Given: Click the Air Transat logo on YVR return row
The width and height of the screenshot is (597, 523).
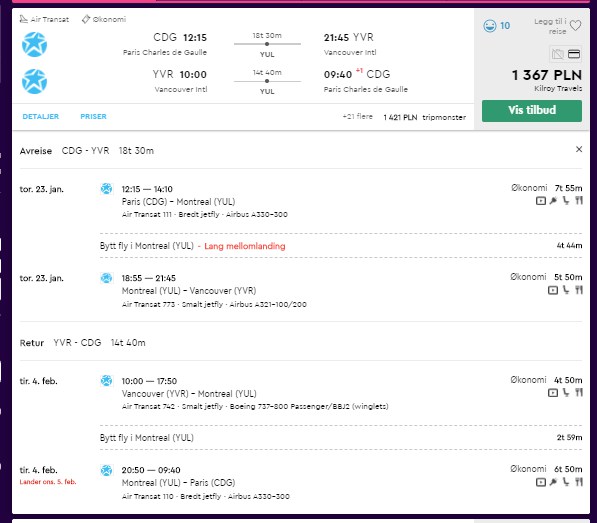Looking at the screenshot, I should (x=34, y=81).
